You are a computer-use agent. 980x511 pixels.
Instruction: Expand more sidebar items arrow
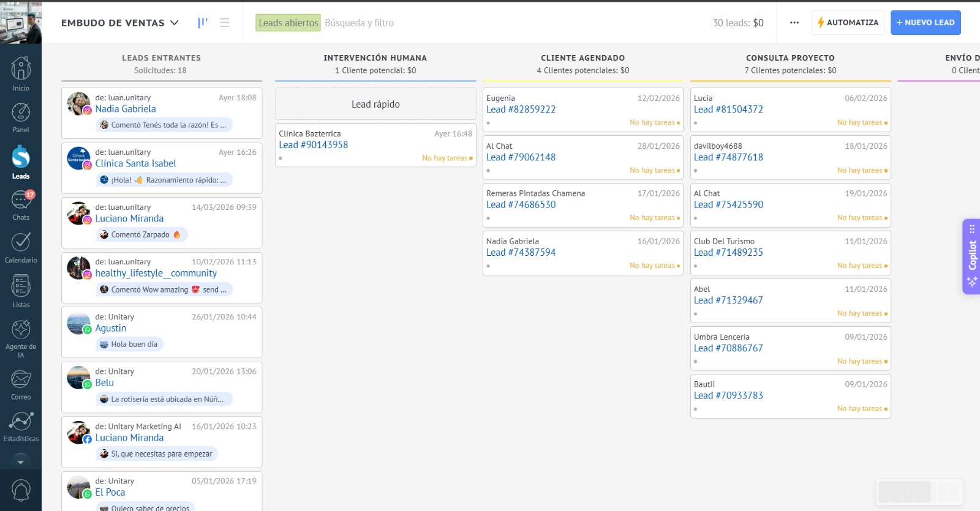pos(21,462)
